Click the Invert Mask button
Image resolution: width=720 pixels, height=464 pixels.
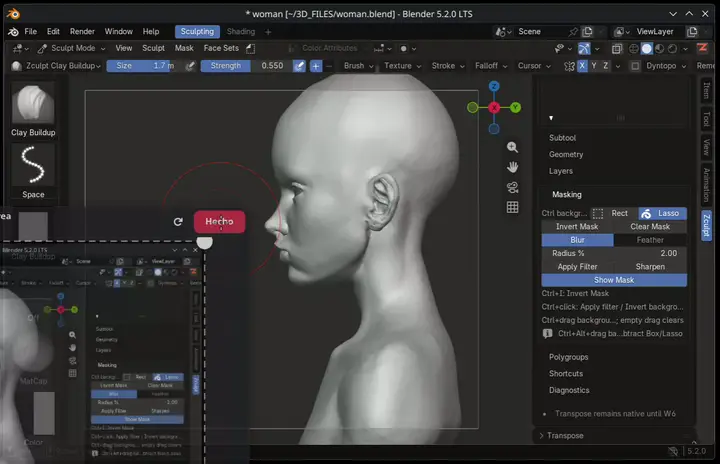pos(577,226)
